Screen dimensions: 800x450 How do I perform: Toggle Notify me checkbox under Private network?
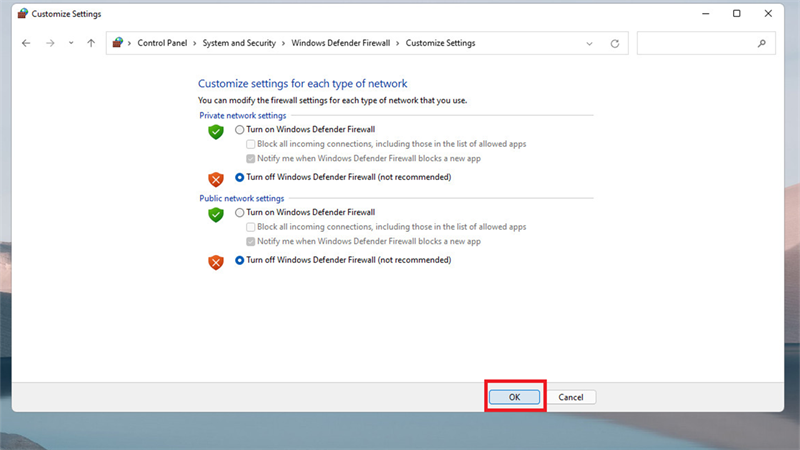[x=251, y=159]
